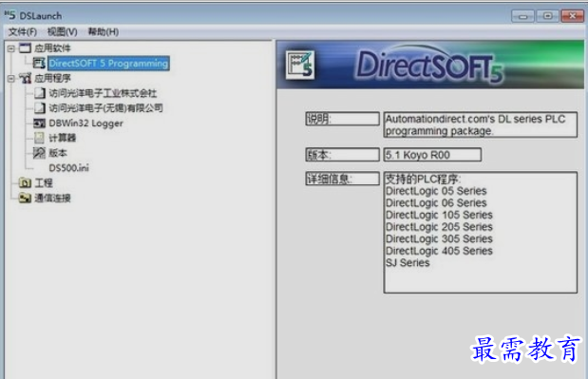Open the 视图(V) menu
This screenshot has height=379, width=588.
point(62,32)
